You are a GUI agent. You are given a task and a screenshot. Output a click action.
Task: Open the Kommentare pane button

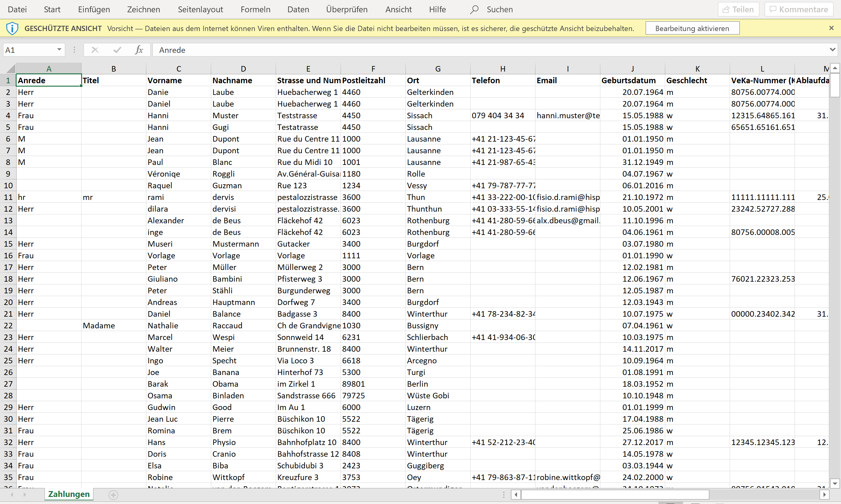(799, 10)
